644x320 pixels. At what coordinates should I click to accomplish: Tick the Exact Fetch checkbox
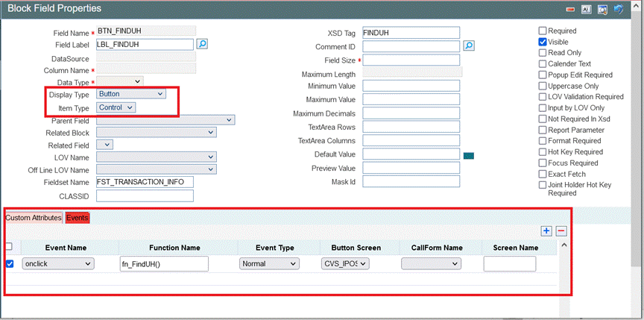pos(543,174)
